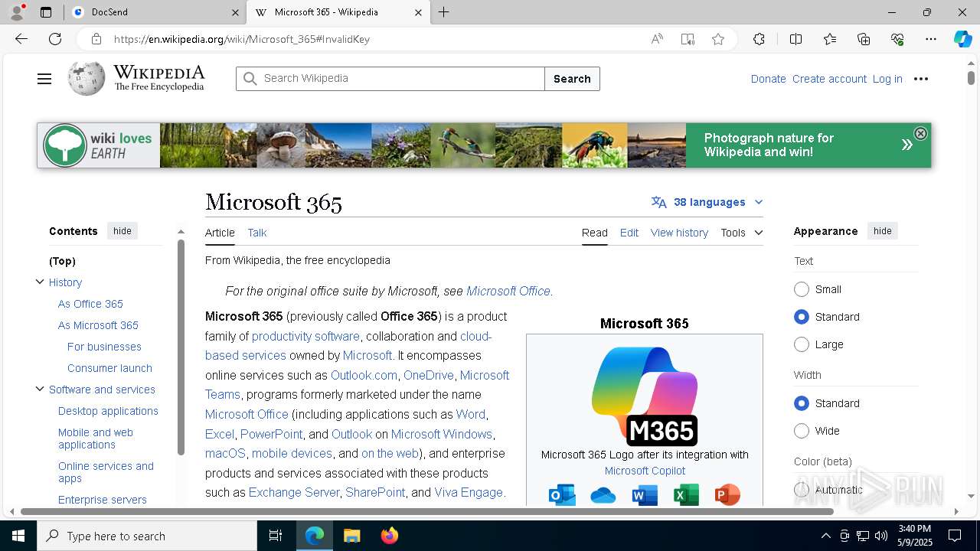Expand the Tools dropdown menu
The image size is (980, 551).
(742, 233)
